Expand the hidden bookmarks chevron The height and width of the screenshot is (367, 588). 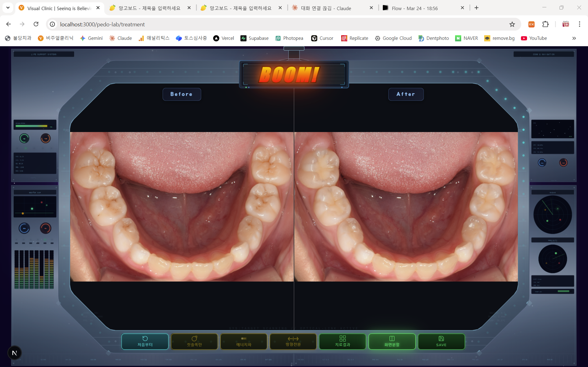[x=574, y=38]
